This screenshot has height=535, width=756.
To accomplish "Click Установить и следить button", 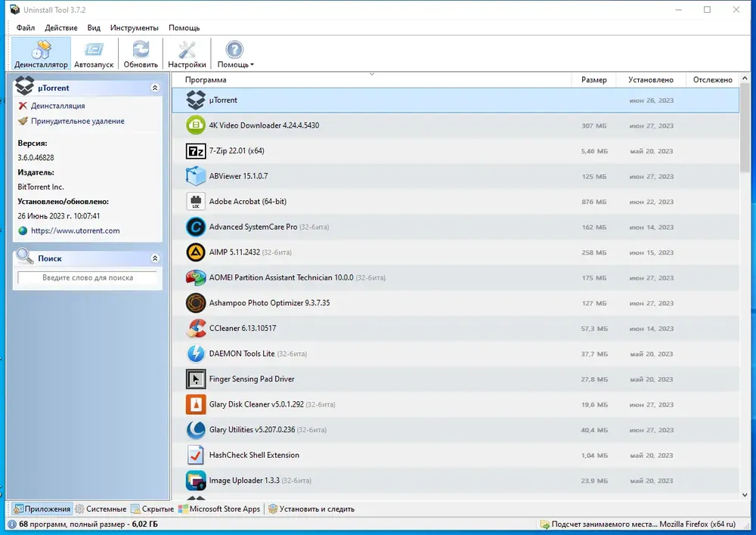I will pyautogui.click(x=311, y=509).
